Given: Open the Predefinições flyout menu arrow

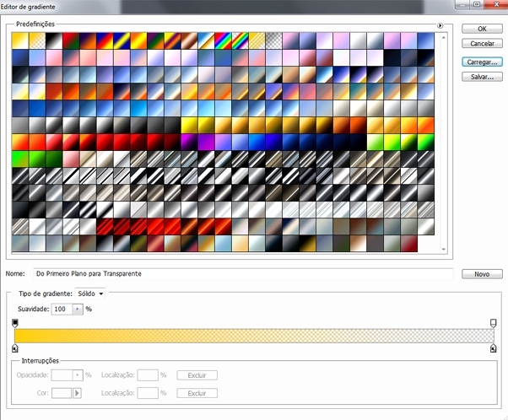Looking at the screenshot, I should click(440, 25).
